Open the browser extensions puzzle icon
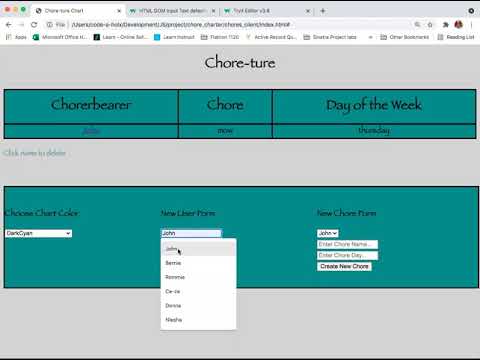 446,25
